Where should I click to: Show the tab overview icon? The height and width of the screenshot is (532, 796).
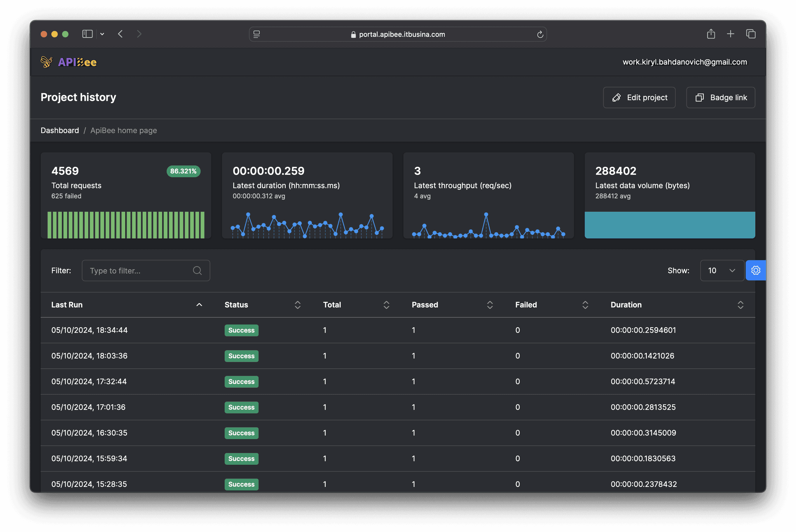coord(751,34)
